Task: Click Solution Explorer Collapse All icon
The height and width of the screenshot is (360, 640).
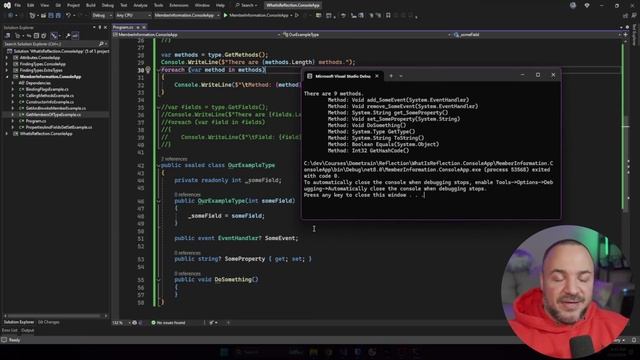Action: click(36, 36)
